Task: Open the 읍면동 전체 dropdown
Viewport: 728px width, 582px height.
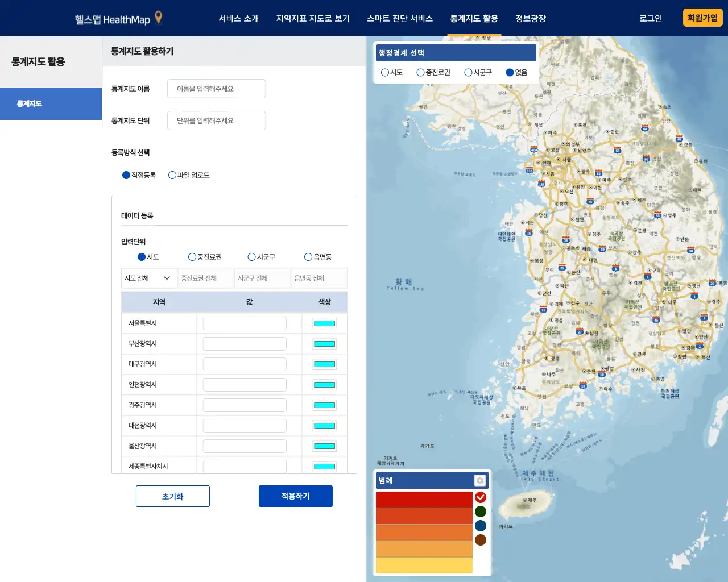Action: (319, 278)
